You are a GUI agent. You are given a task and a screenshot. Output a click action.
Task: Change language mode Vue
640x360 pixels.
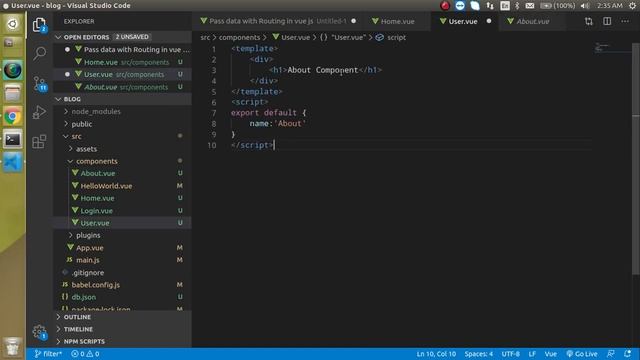[x=551, y=354]
